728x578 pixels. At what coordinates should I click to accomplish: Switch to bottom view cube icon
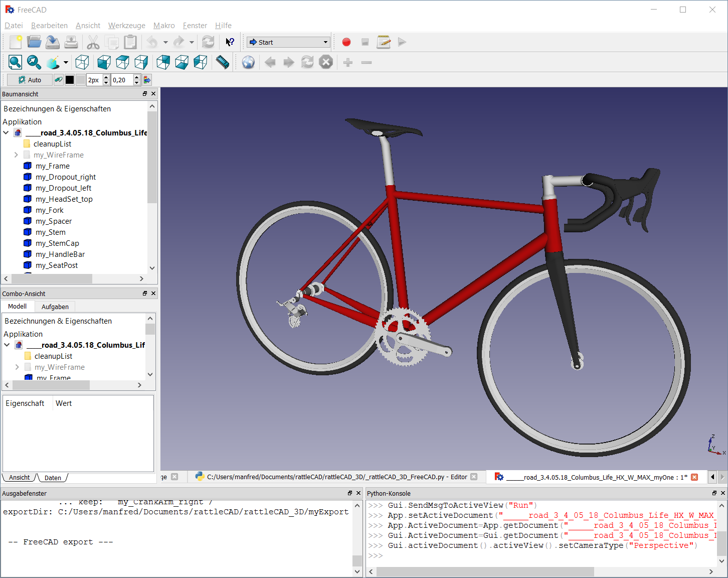181,62
